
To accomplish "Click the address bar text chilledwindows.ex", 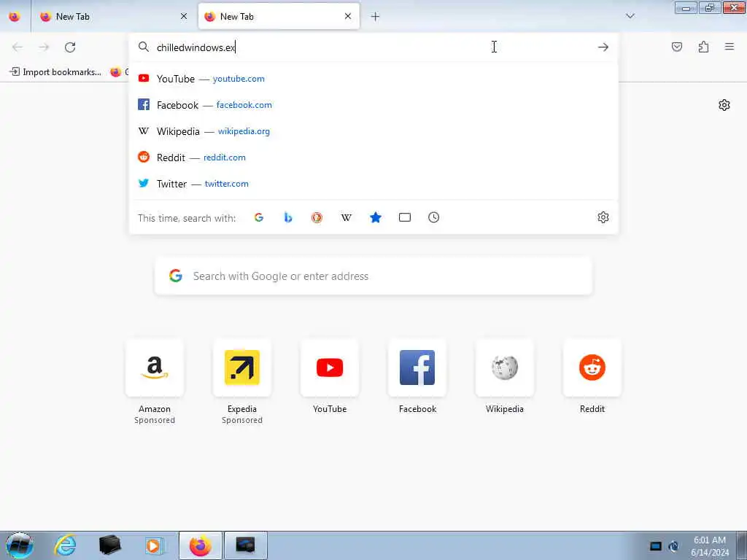I will coord(196,47).
